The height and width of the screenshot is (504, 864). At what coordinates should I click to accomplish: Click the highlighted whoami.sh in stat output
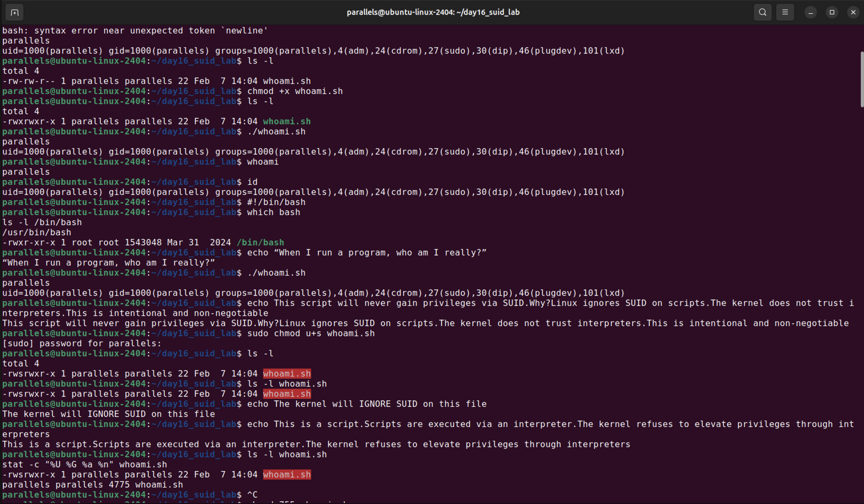pyautogui.click(x=287, y=475)
